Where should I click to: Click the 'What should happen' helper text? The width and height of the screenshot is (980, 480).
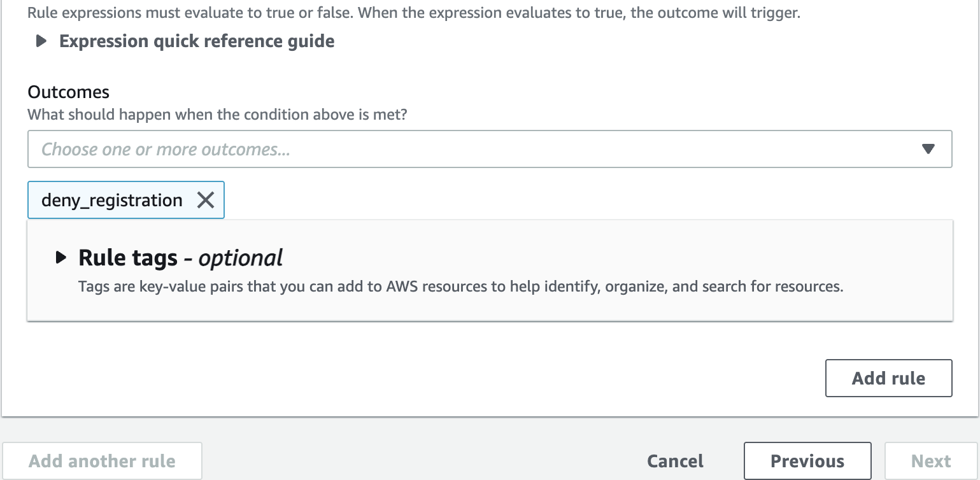click(217, 115)
